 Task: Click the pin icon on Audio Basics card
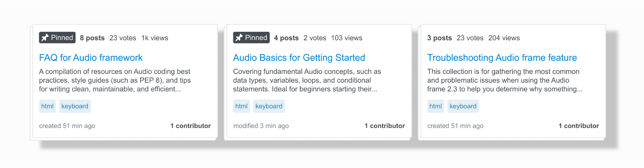point(239,38)
